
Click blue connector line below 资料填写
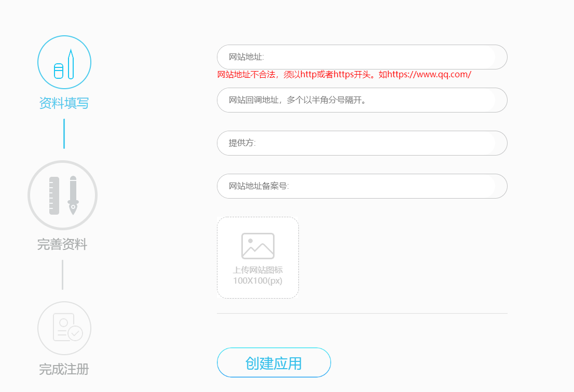coord(64,134)
